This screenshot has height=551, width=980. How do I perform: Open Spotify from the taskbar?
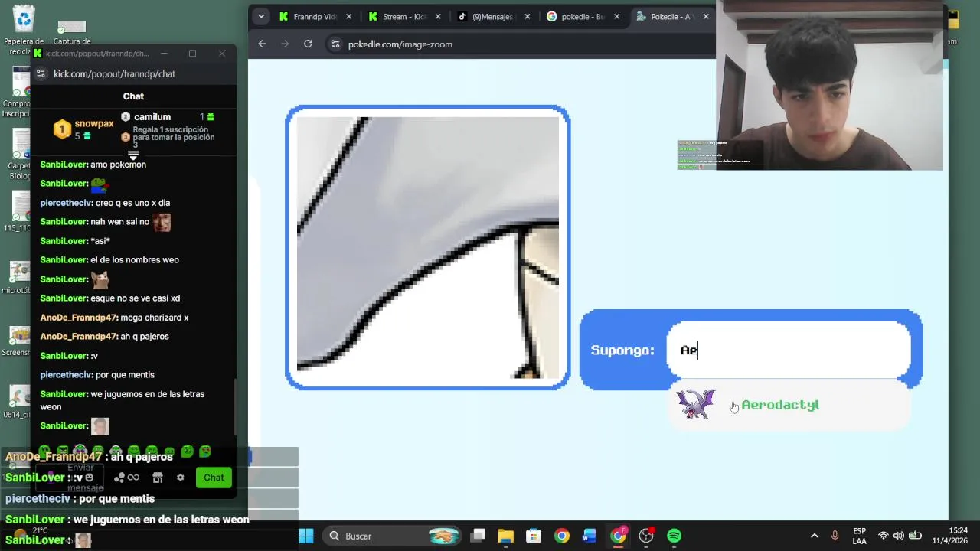point(674,536)
